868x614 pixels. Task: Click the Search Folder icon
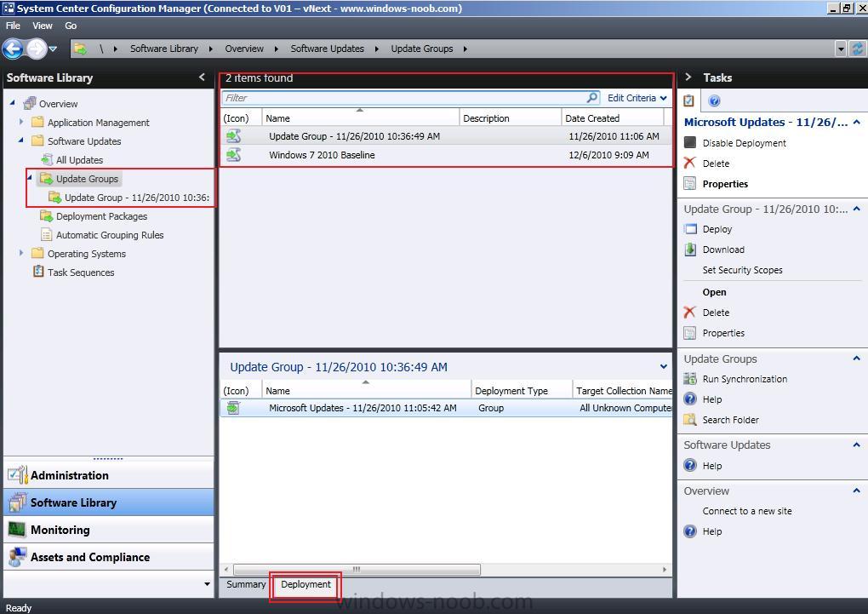690,420
